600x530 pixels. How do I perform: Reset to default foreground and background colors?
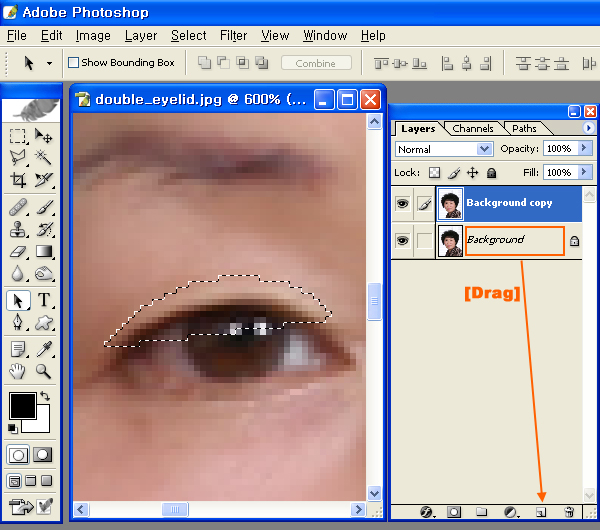coord(12,429)
